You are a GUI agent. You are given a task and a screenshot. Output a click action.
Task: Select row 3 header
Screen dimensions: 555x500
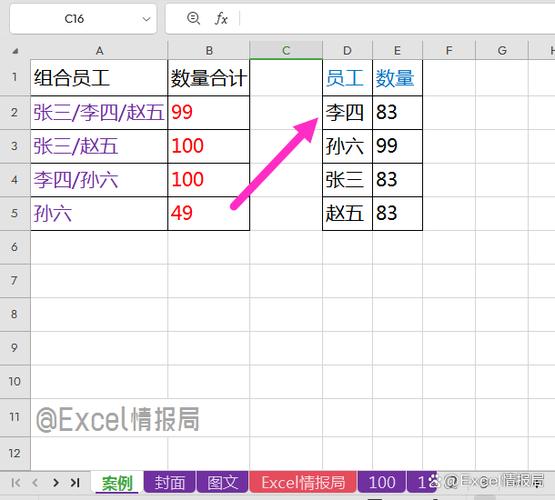(15, 146)
